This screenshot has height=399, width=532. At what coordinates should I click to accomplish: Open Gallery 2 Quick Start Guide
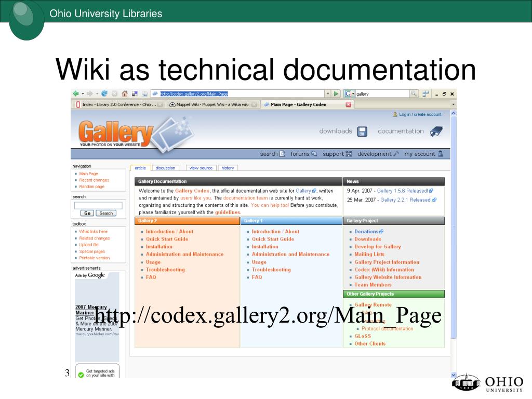(x=167, y=239)
